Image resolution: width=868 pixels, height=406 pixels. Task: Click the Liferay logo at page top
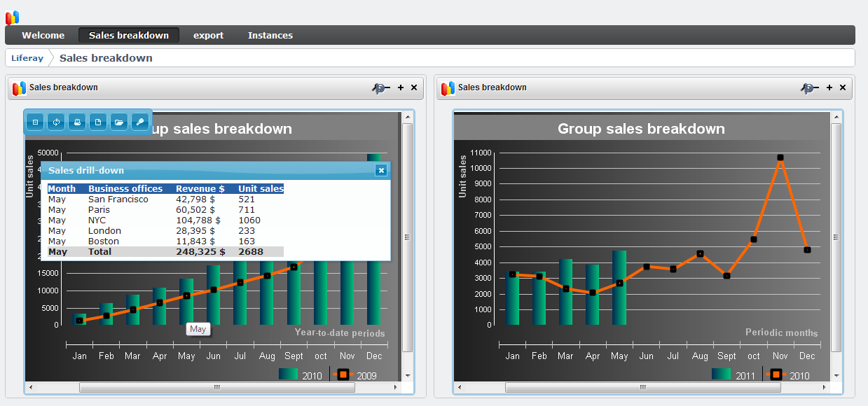(x=12, y=17)
